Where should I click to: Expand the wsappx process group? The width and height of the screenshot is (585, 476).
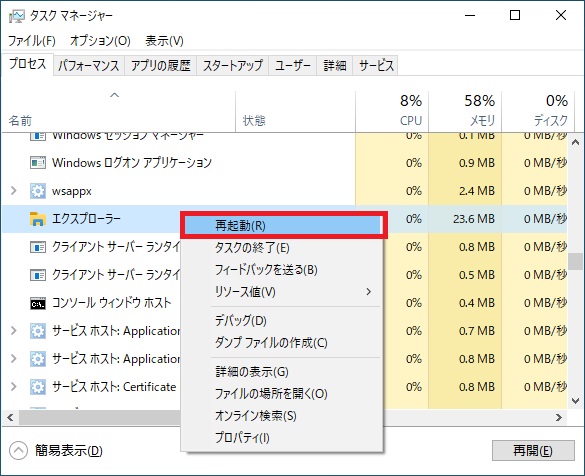14,191
